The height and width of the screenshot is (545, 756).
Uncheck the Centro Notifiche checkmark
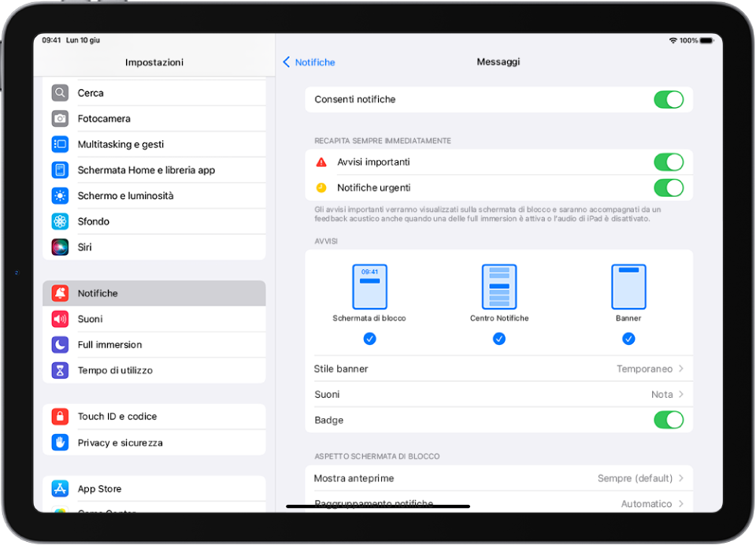click(499, 339)
